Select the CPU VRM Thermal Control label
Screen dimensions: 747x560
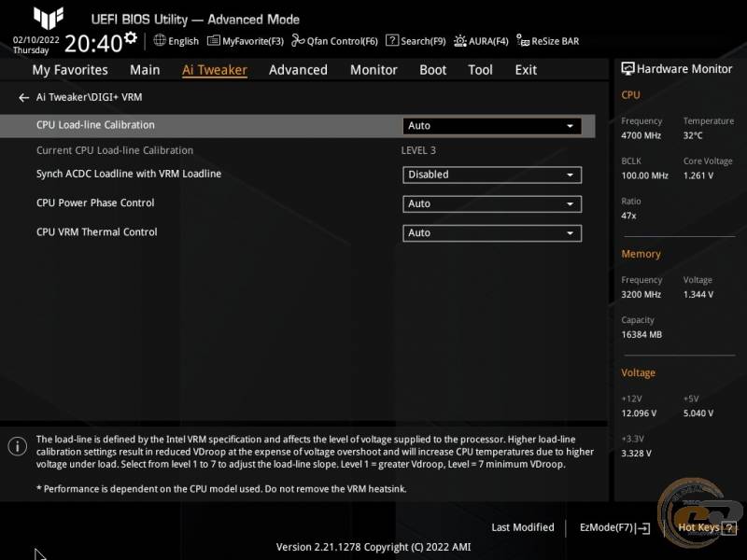(97, 231)
